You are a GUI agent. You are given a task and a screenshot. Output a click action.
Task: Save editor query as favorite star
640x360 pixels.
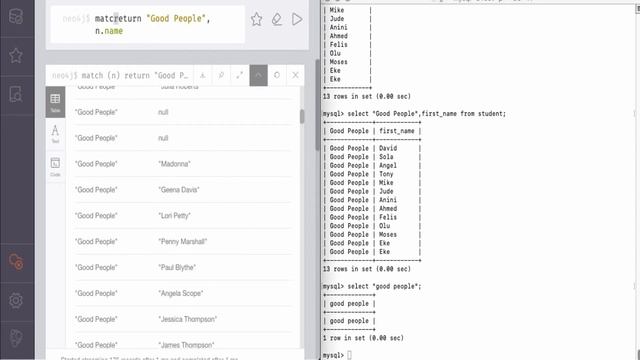click(256, 19)
